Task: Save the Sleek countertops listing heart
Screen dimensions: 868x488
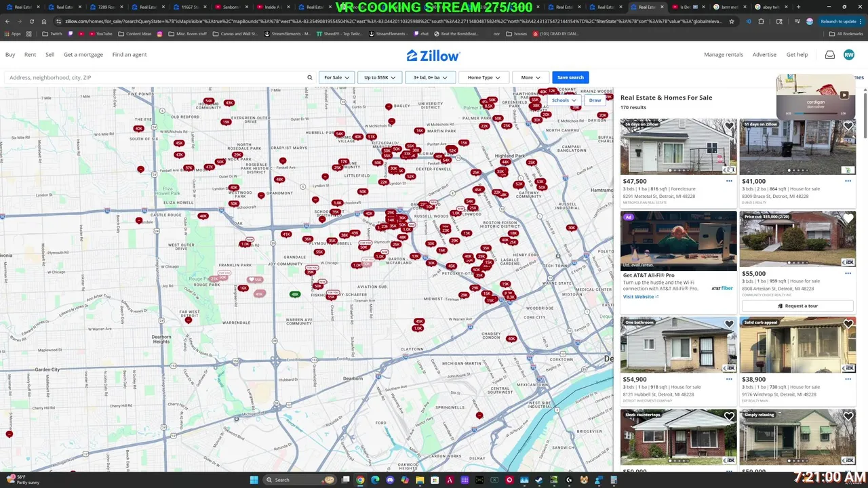Action: 729,416
